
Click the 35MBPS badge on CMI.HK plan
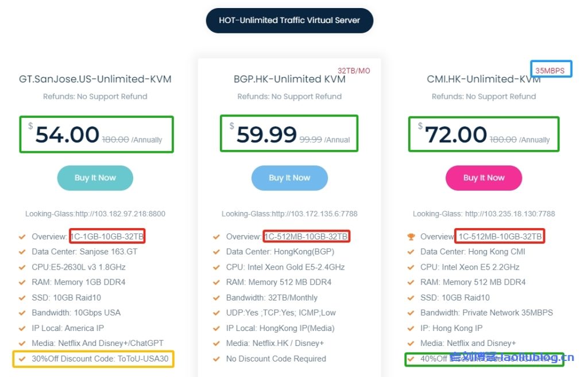[550, 71]
